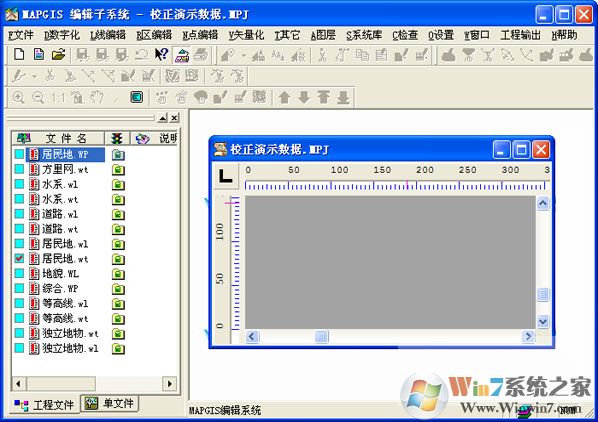This screenshot has width=598, height=422.
Task: Switch to the 工程文件 tab
Action: (x=44, y=404)
